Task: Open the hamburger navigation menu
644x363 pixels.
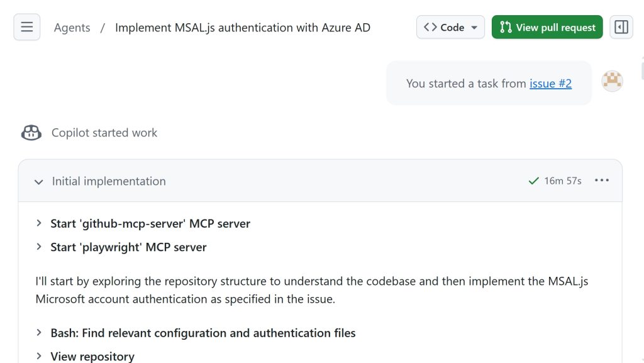Action: (26, 27)
